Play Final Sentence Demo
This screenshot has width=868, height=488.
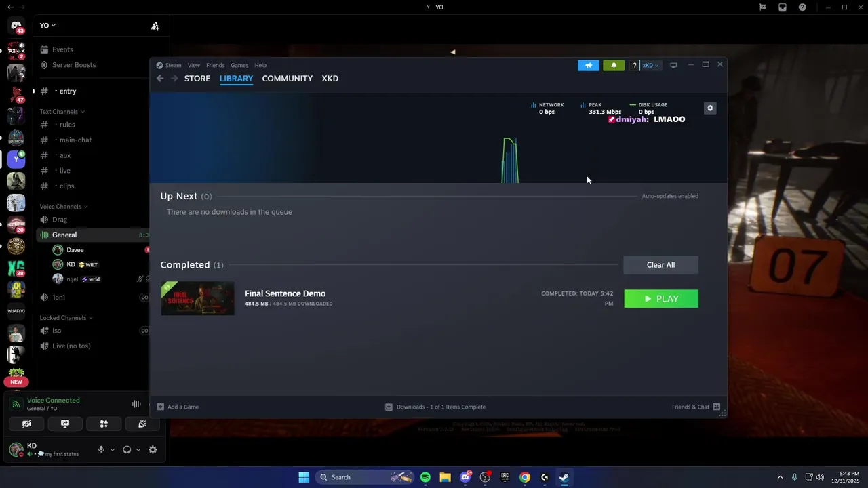tap(661, 299)
